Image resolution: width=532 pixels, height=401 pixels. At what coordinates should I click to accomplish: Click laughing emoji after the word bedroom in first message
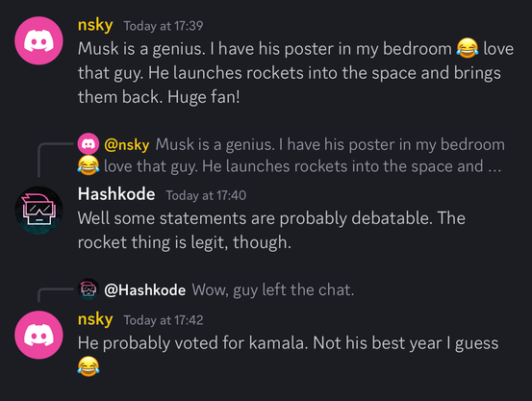click(x=468, y=48)
